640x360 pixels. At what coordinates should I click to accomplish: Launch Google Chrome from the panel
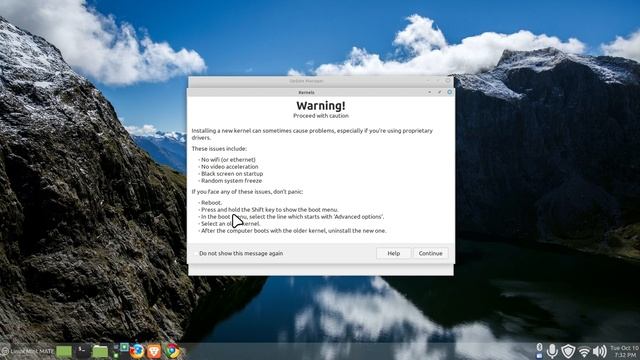tap(172, 351)
